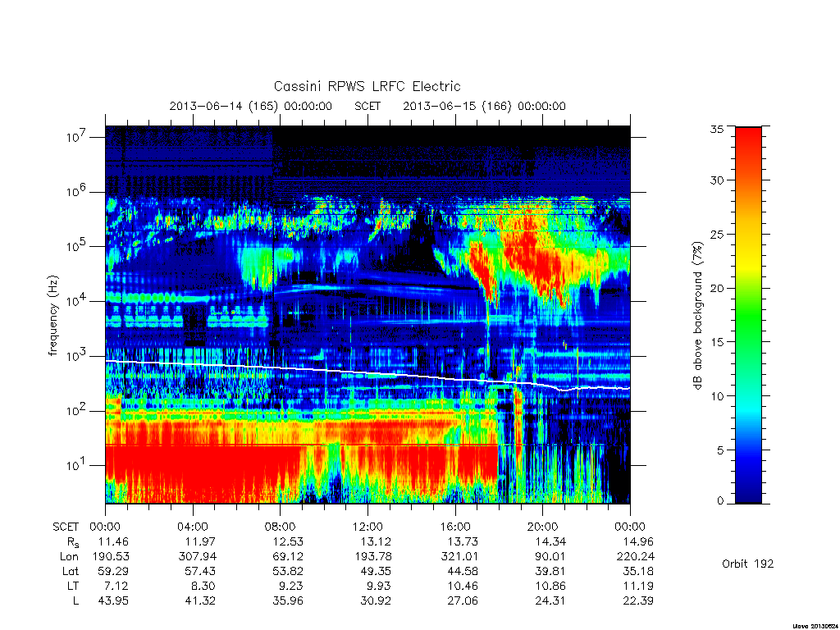Click the "Lat" row label
Viewport: 840px width, 630px height.
point(71,571)
